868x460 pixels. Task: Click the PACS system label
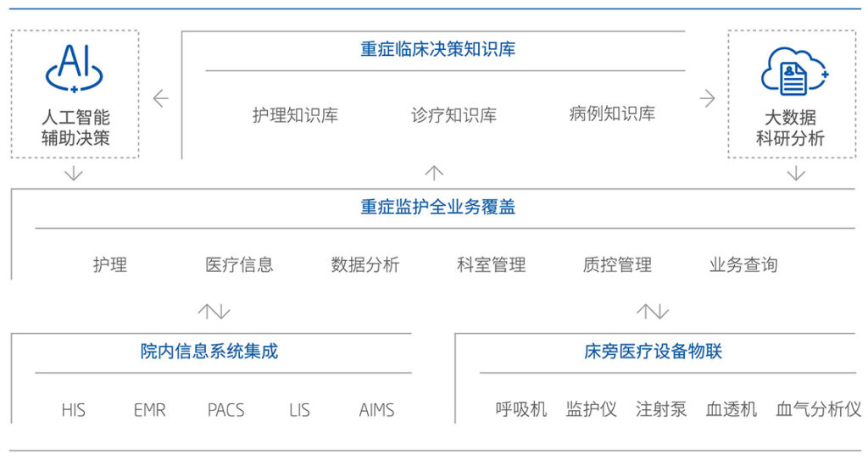click(225, 410)
